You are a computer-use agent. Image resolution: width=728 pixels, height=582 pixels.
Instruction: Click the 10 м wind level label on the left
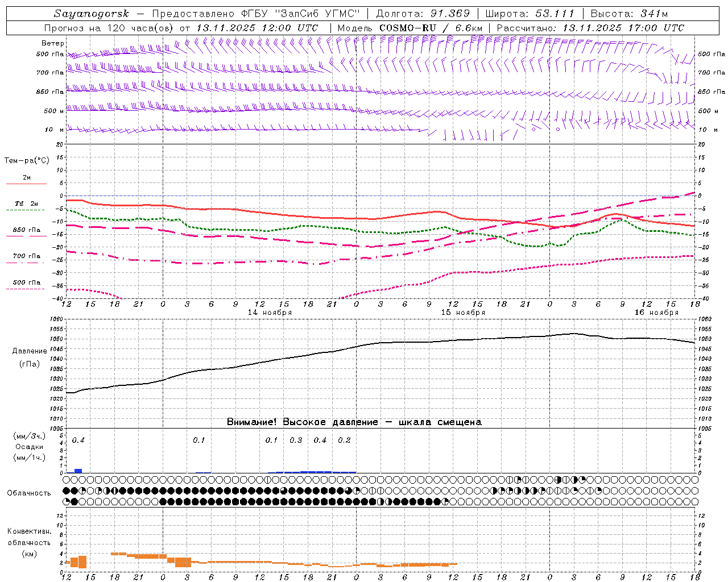(55, 130)
